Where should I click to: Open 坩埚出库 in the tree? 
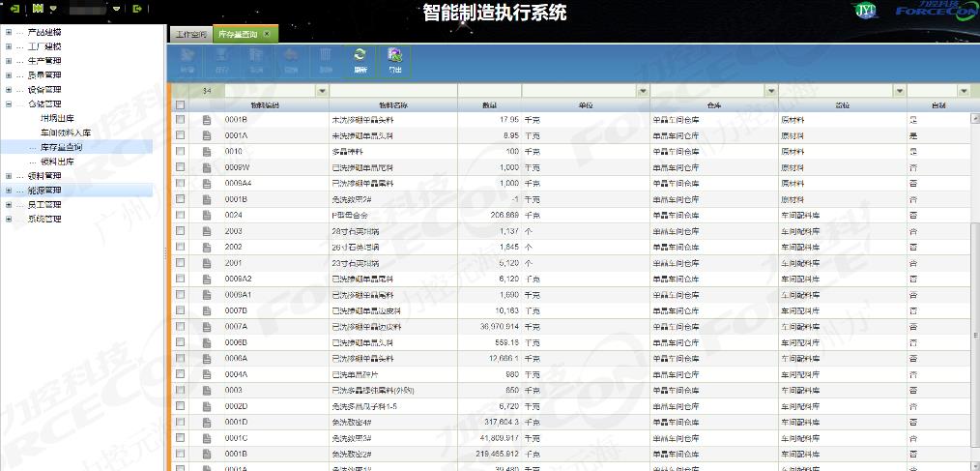57,118
